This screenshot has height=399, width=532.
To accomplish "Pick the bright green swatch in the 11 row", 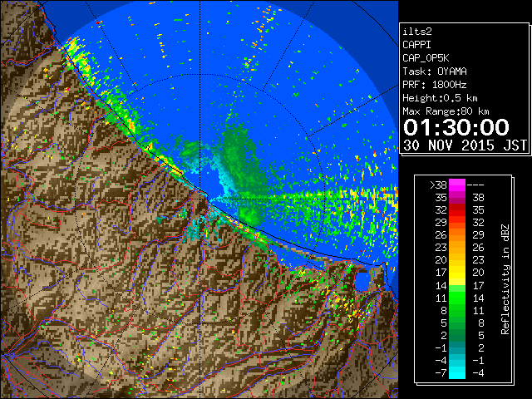I will pos(457,298).
